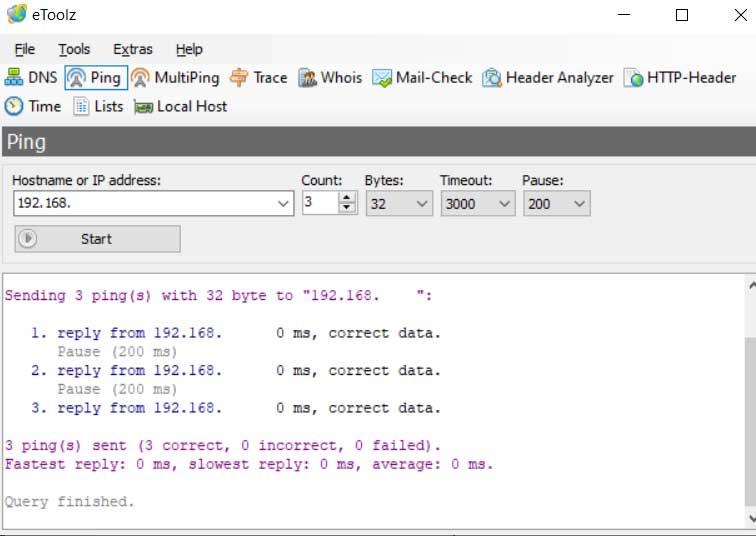Open the Help menu
This screenshot has width=756, height=536.
coord(189,49)
